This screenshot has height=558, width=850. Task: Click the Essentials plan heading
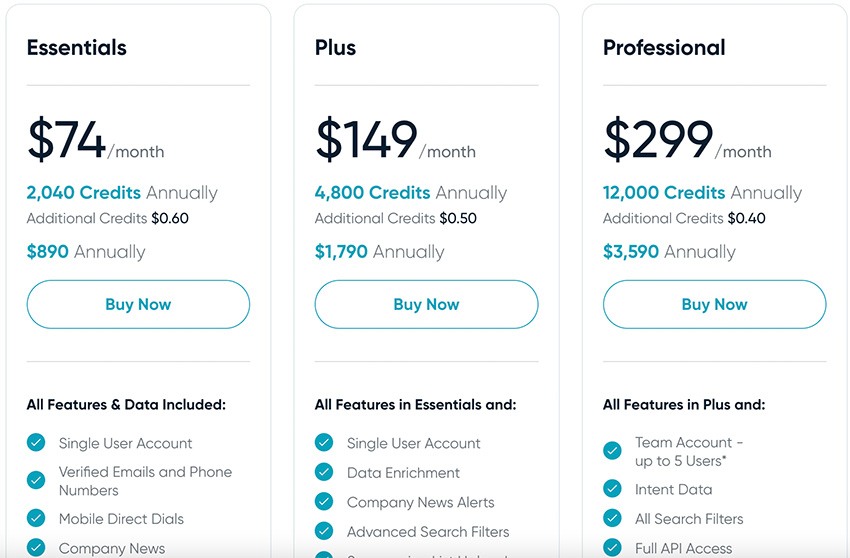[76, 48]
